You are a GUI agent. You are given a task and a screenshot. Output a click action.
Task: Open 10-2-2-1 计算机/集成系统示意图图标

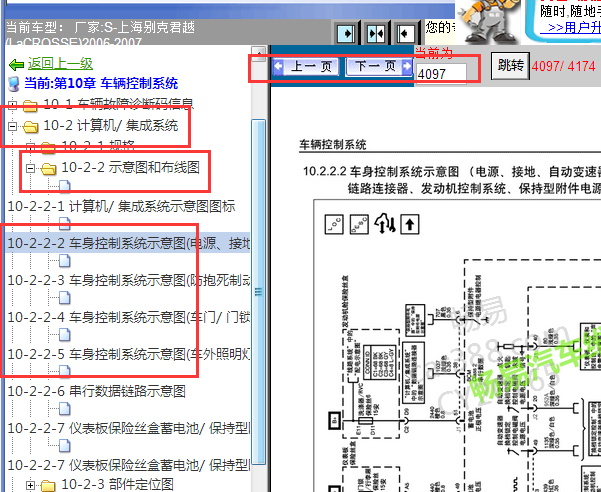coord(121,207)
